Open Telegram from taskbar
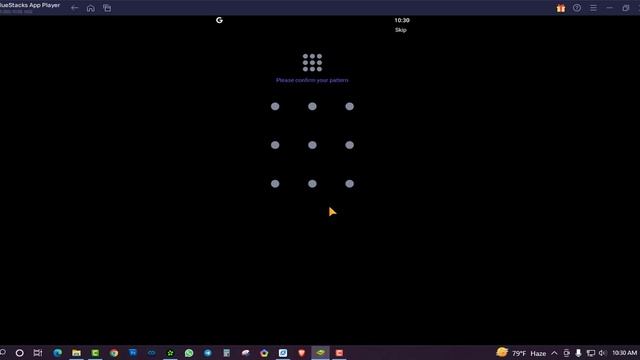The height and width of the screenshot is (360, 640). pyautogui.click(x=208, y=353)
